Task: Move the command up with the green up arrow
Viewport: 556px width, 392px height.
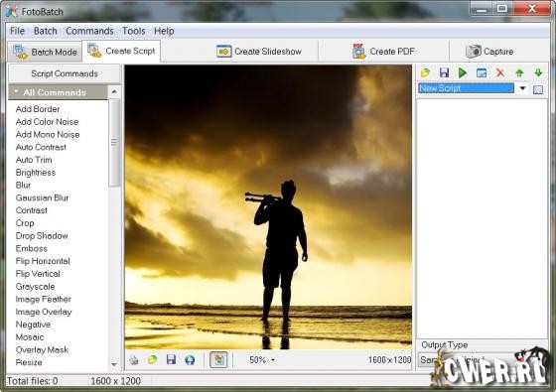Action: coord(519,72)
